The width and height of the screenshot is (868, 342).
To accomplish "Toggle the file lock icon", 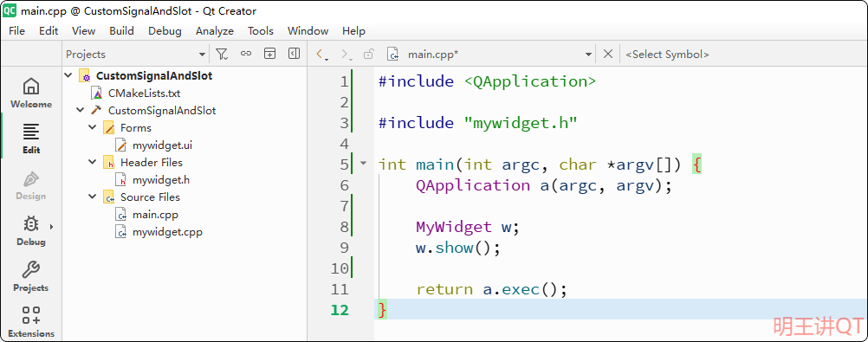I will click(x=369, y=55).
